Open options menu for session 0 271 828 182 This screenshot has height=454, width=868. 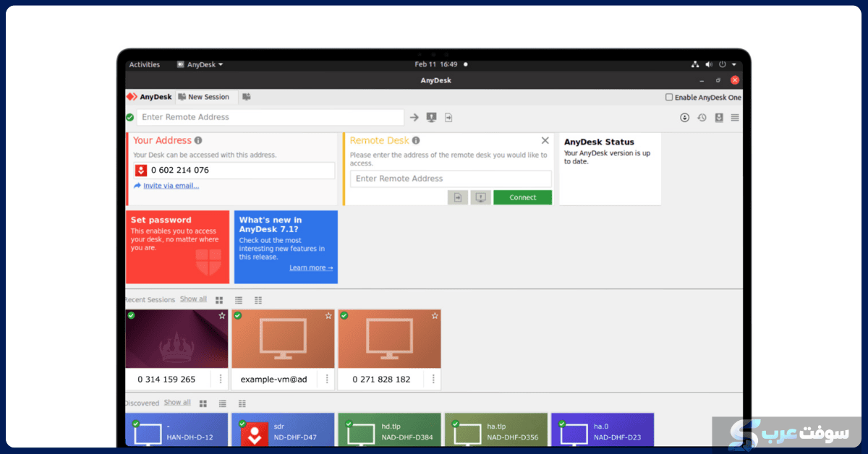click(433, 379)
